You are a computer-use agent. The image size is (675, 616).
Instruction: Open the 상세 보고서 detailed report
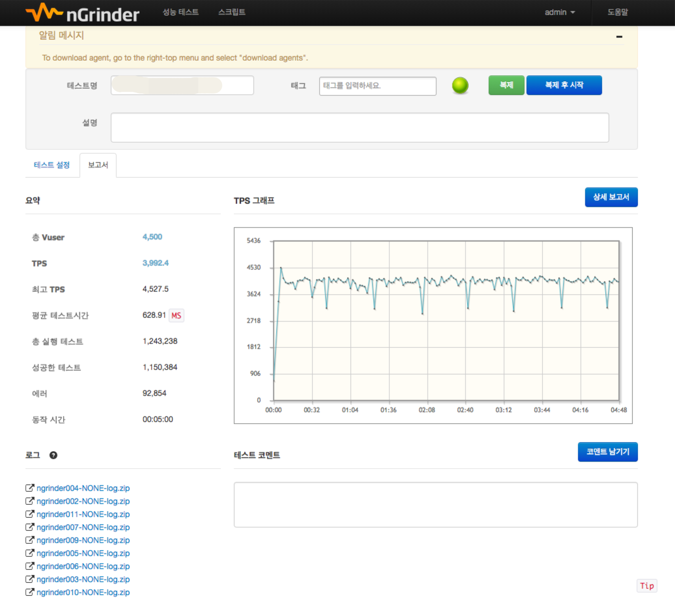pos(611,197)
